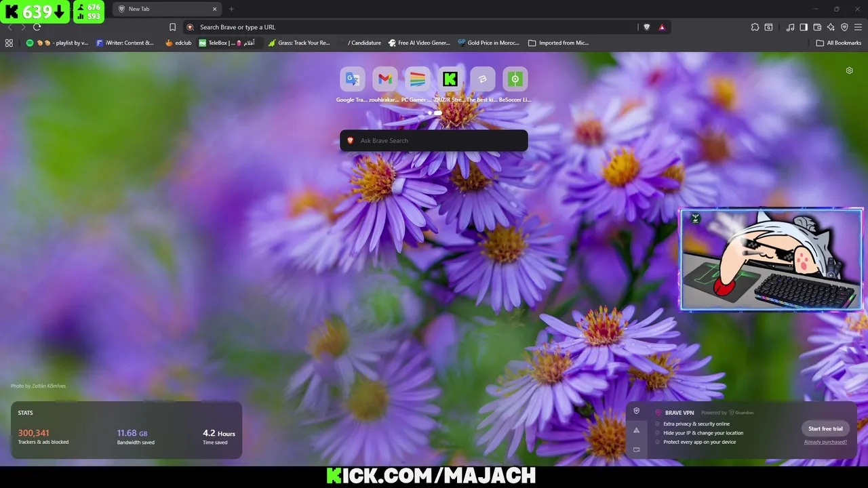Open Brave Rewards triangle icon in address bar

(x=662, y=27)
